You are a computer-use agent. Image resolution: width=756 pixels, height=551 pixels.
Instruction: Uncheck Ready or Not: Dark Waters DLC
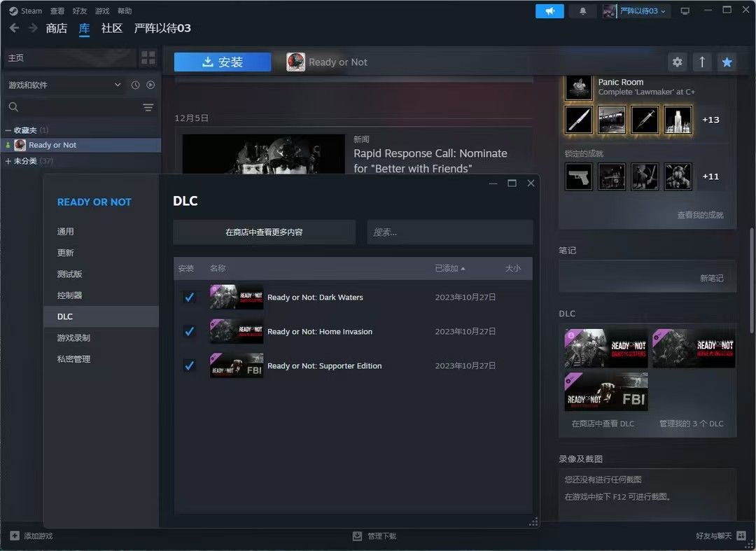pyautogui.click(x=189, y=298)
